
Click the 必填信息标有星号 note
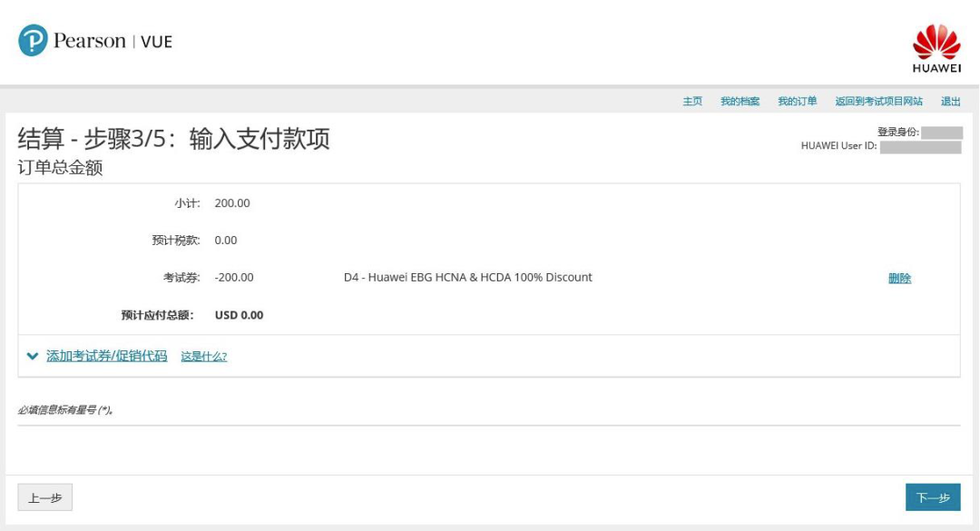[x=65, y=410]
